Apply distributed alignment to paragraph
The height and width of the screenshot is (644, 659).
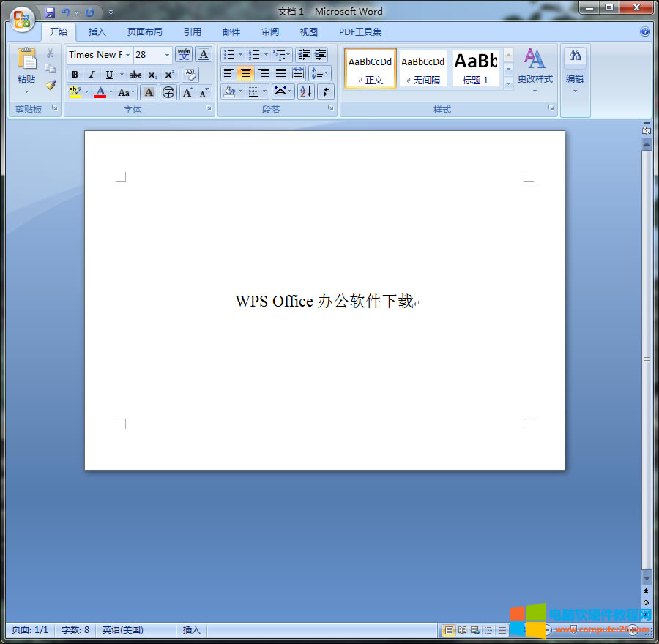point(298,73)
